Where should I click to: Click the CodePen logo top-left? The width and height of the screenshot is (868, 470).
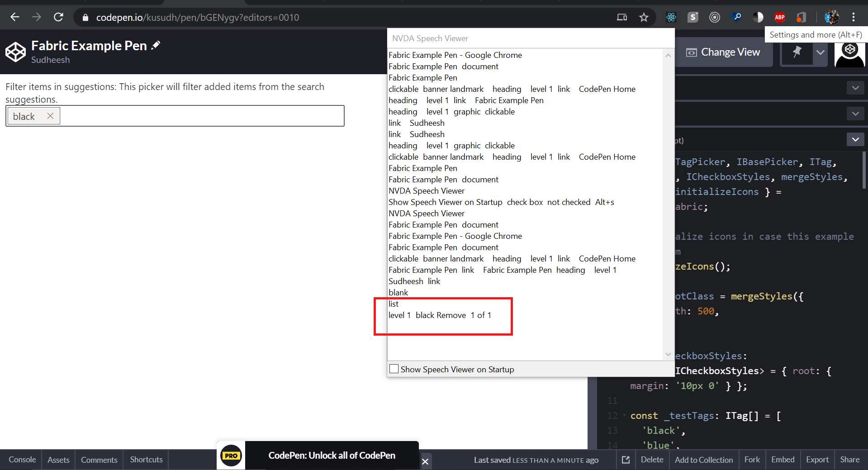pos(15,52)
